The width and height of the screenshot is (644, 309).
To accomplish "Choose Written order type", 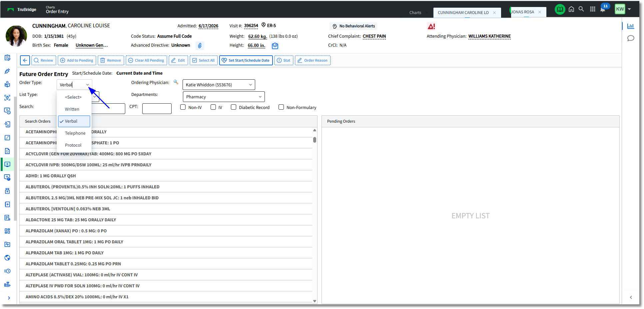I will coord(74,109).
